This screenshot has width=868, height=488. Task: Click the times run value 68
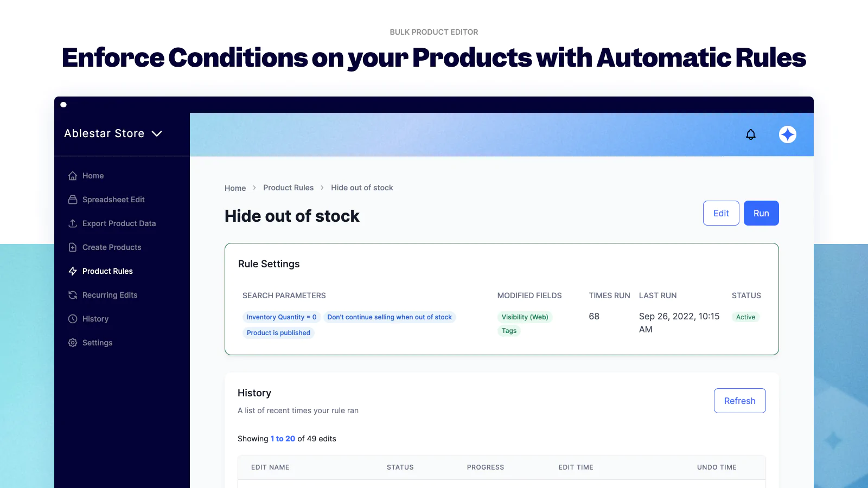point(594,316)
